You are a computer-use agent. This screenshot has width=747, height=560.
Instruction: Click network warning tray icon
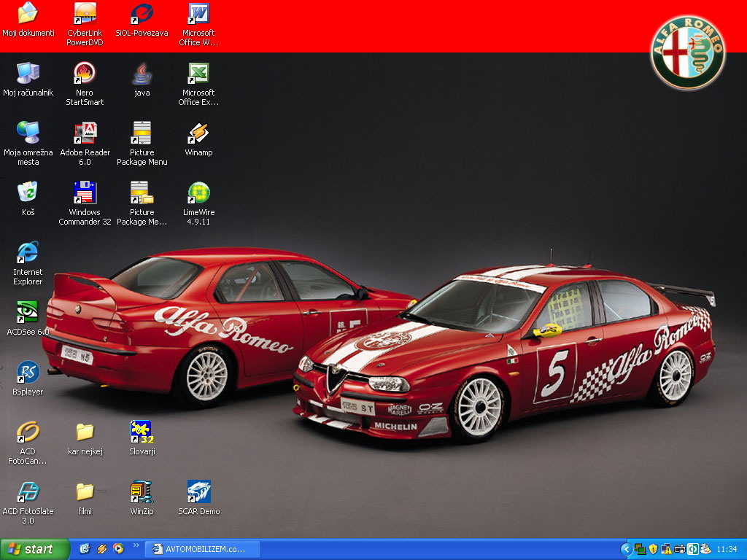coord(667,550)
